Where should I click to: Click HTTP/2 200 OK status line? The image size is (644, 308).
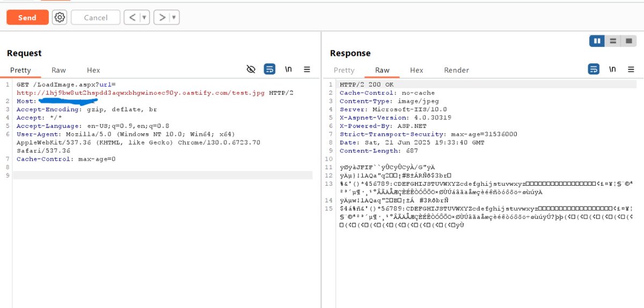(367, 85)
